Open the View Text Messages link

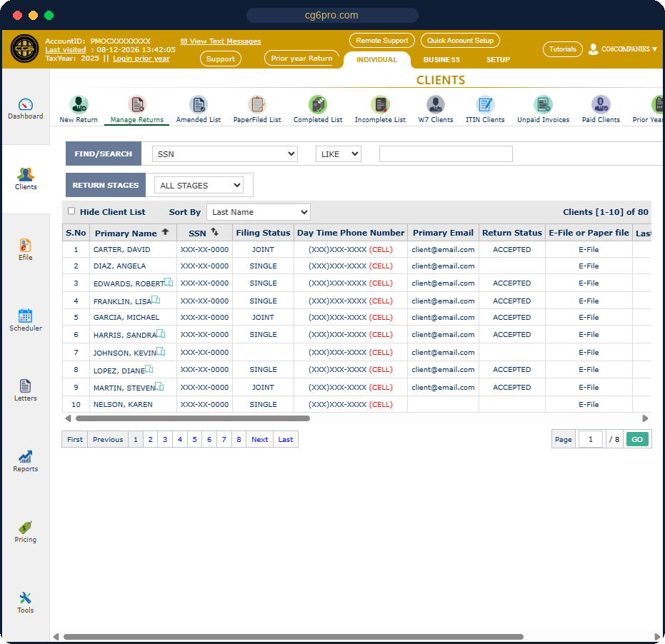[x=221, y=41]
